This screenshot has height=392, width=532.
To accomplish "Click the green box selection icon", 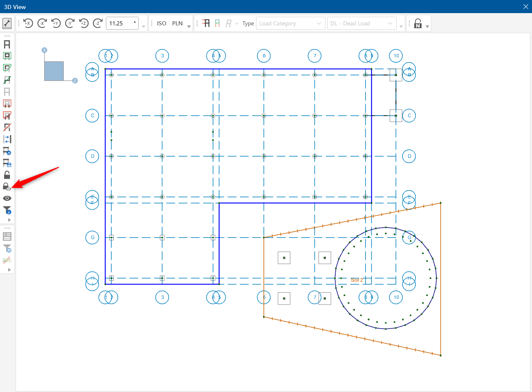I will point(7,56).
